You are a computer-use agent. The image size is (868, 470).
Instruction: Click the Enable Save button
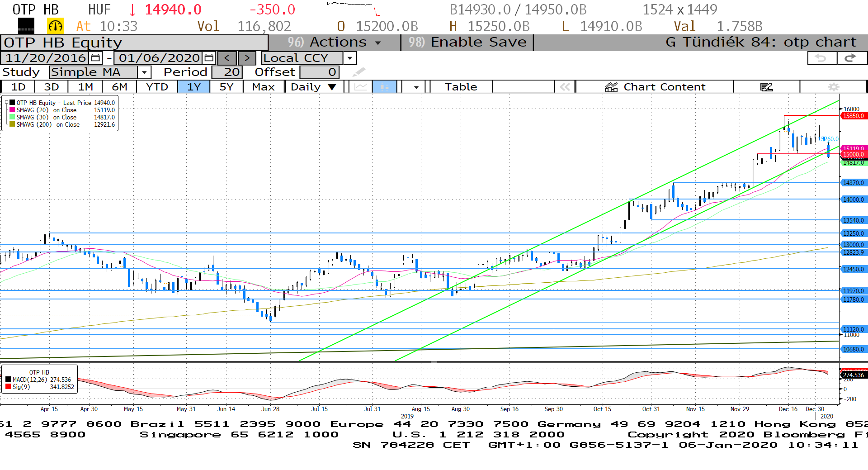467,42
